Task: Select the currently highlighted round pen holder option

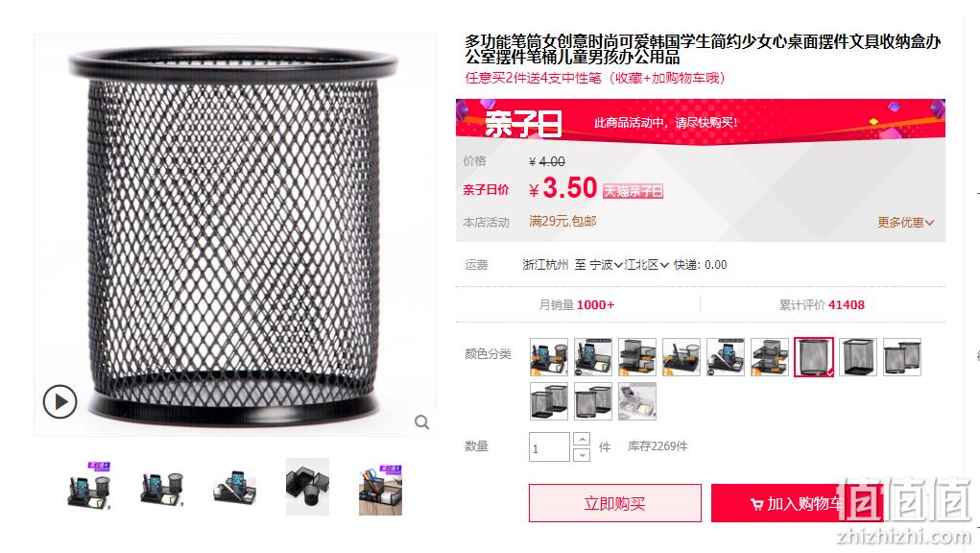Action: [x=814, y=357]
